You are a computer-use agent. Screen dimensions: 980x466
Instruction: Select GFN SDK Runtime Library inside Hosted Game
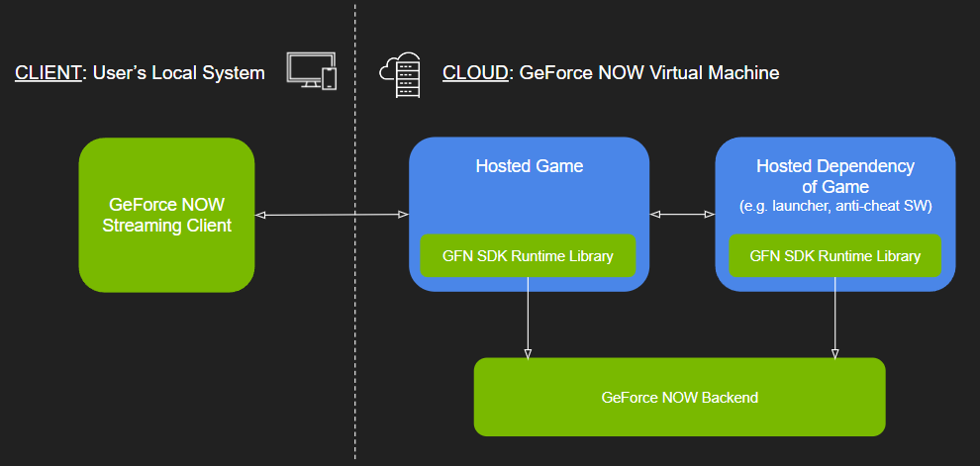pos(529,256)
